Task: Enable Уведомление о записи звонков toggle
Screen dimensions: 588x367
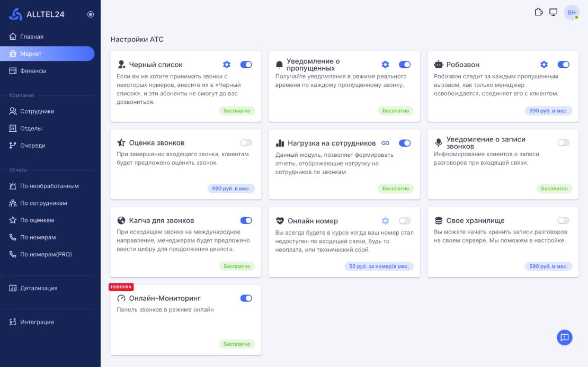Action: click(x=563, y=143)
